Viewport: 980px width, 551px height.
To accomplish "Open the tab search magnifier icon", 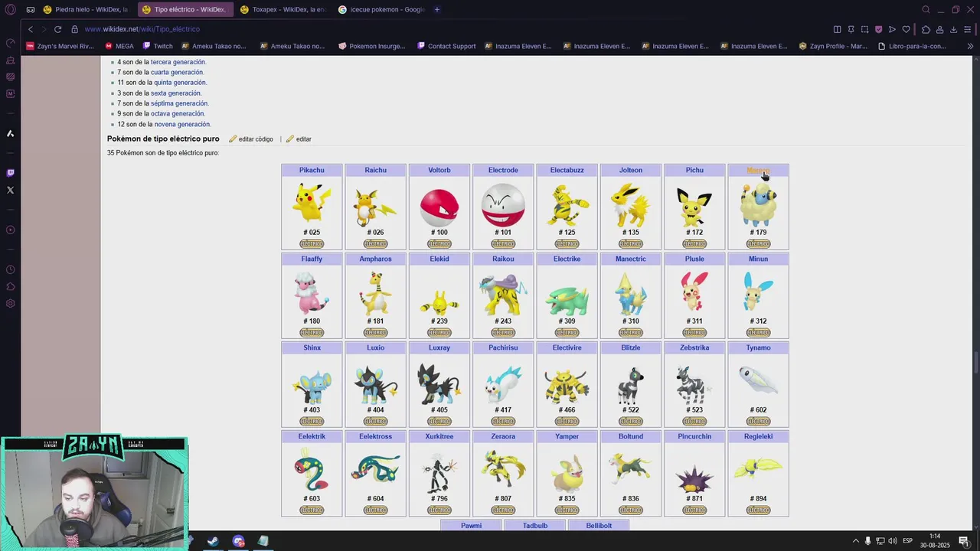I will pyautogui.click(x=926, y=9).
